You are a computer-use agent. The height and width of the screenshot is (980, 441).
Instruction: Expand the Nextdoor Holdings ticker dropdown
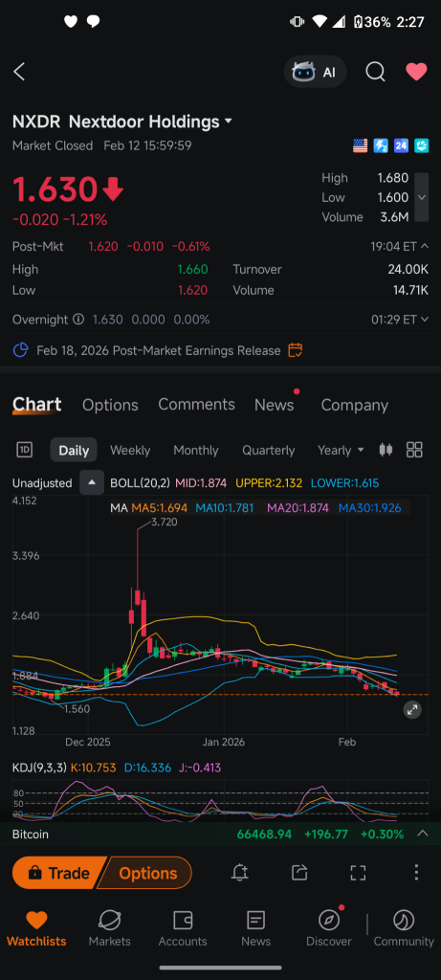click(228, 121)
